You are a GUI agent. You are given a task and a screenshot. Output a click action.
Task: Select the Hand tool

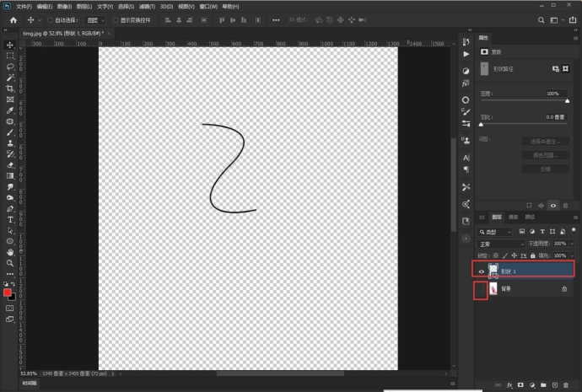click(10, 252)
